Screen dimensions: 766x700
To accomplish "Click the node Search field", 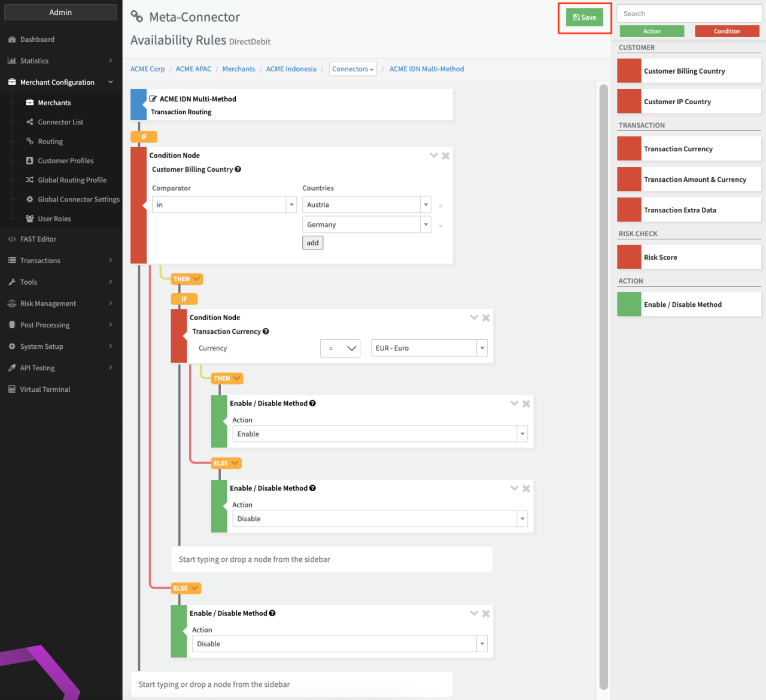I will (x=689, y=14).
